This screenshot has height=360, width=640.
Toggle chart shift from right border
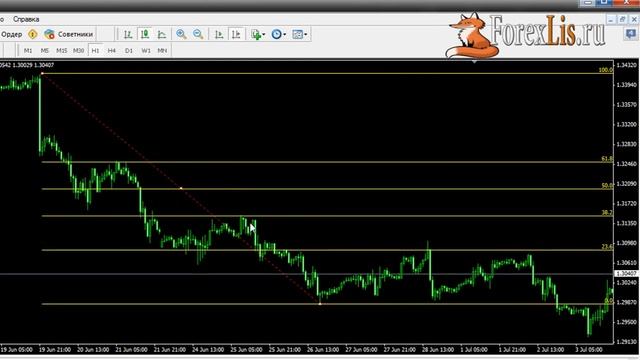(236, 34)
